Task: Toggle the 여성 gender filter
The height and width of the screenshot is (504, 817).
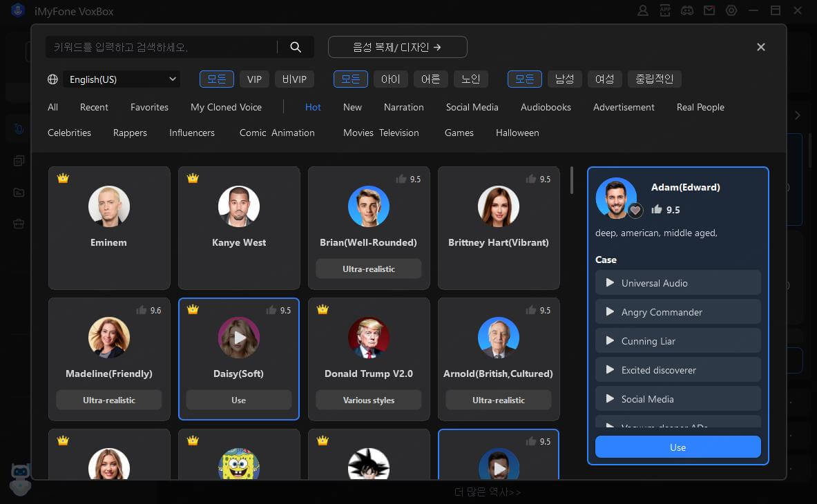Action: (604, 79)
